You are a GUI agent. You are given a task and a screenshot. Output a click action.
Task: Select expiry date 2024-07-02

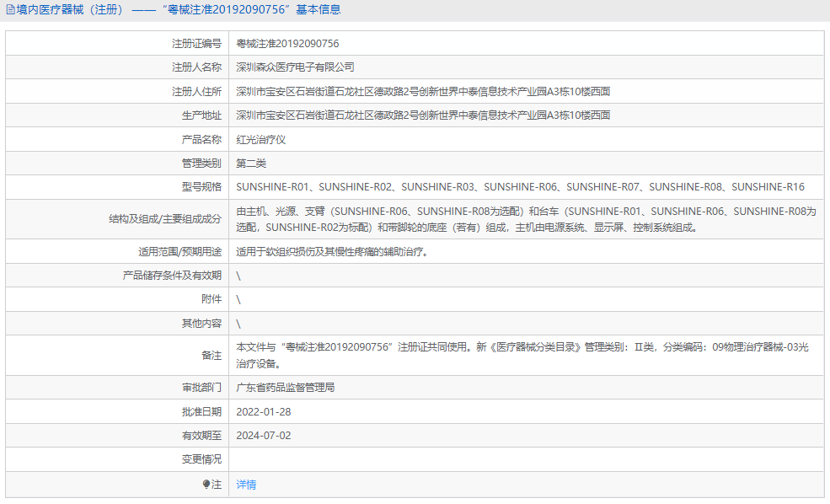coord(264,436)
